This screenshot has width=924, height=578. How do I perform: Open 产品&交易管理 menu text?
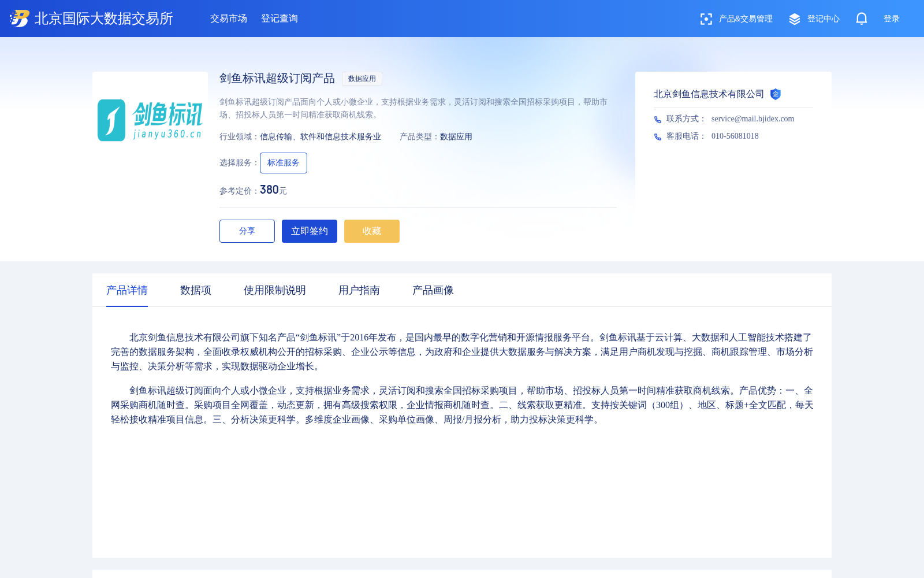tap(746, 19)
